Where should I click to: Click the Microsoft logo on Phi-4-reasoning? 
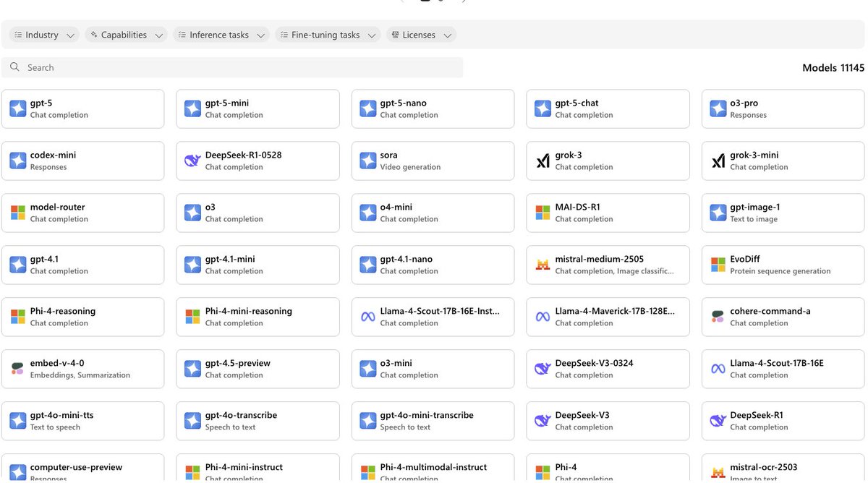(x=18, y=317)
